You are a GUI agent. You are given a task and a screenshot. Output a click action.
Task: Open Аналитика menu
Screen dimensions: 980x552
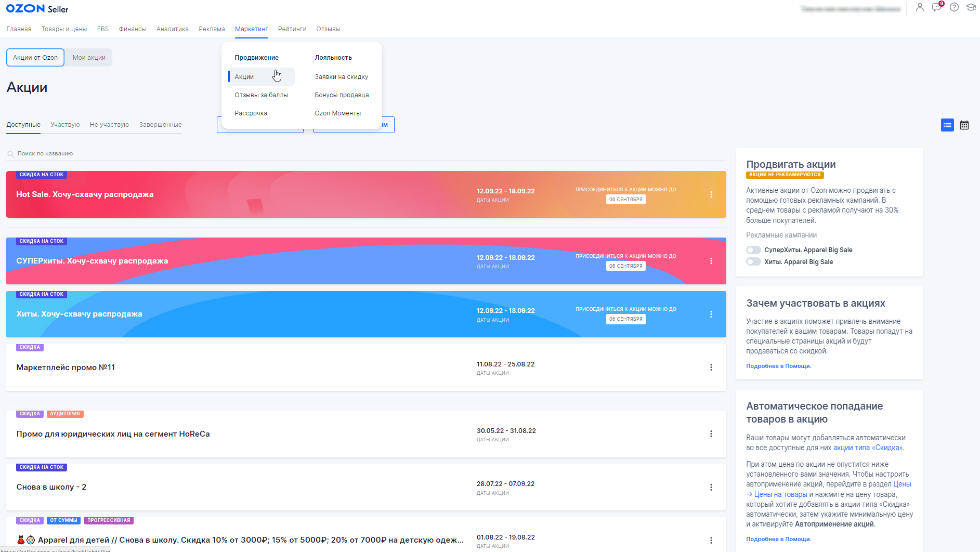click(x=173, y=29)
